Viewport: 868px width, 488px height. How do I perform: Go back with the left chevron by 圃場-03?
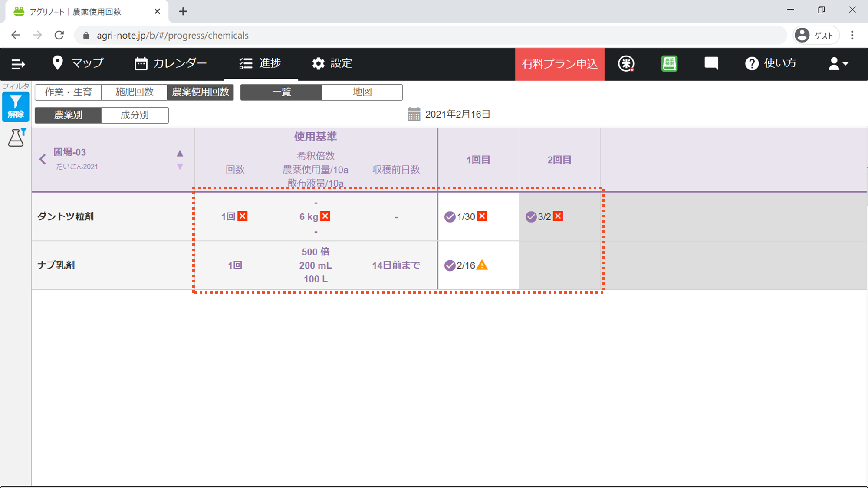coord(43,159)
